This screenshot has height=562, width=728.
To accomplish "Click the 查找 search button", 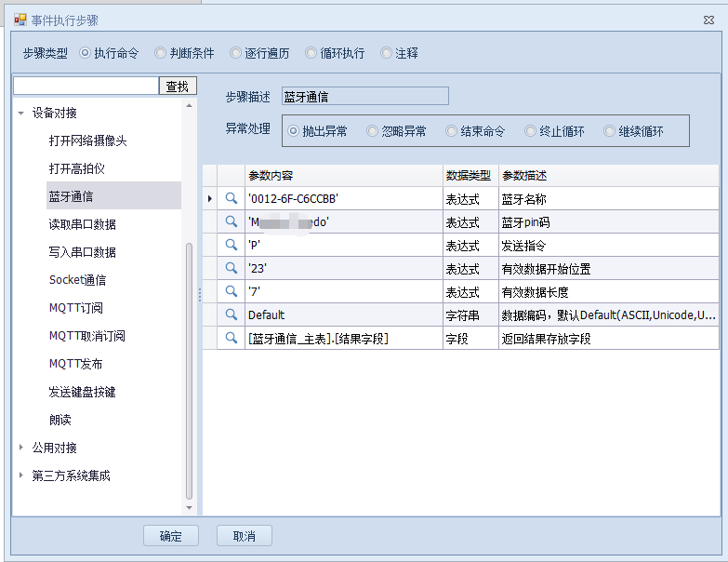I will 178,87.
